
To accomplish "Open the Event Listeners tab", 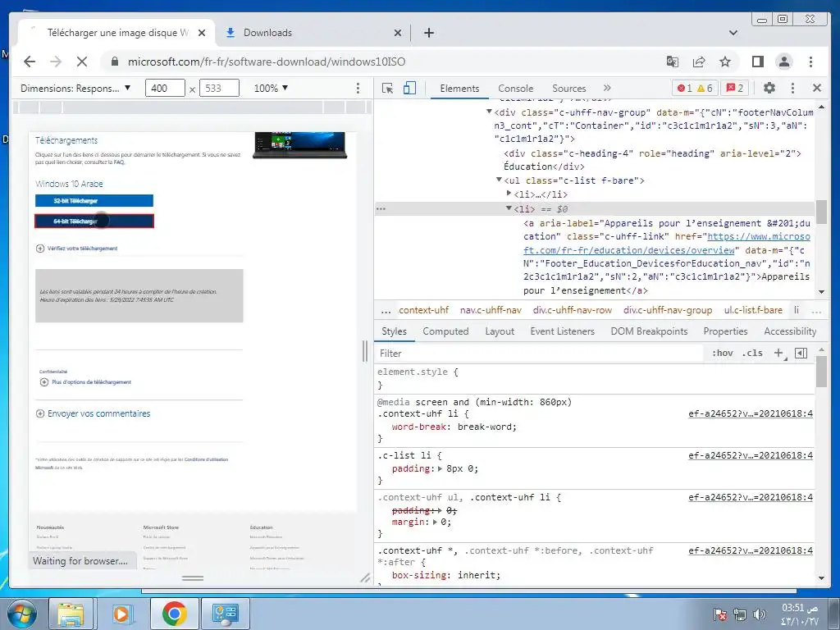I will coord(563,331).
